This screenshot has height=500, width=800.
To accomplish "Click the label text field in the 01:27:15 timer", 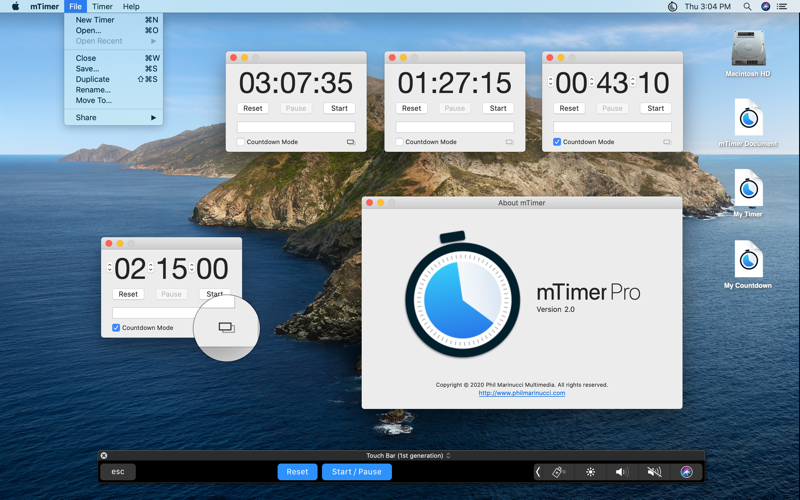I will 455,127.
